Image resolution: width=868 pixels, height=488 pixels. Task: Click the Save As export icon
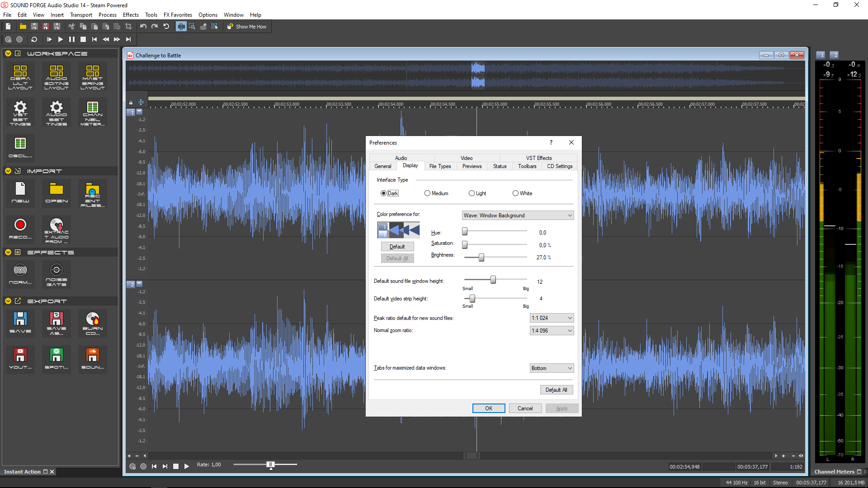pyautogui.click(x=57, y=323)
